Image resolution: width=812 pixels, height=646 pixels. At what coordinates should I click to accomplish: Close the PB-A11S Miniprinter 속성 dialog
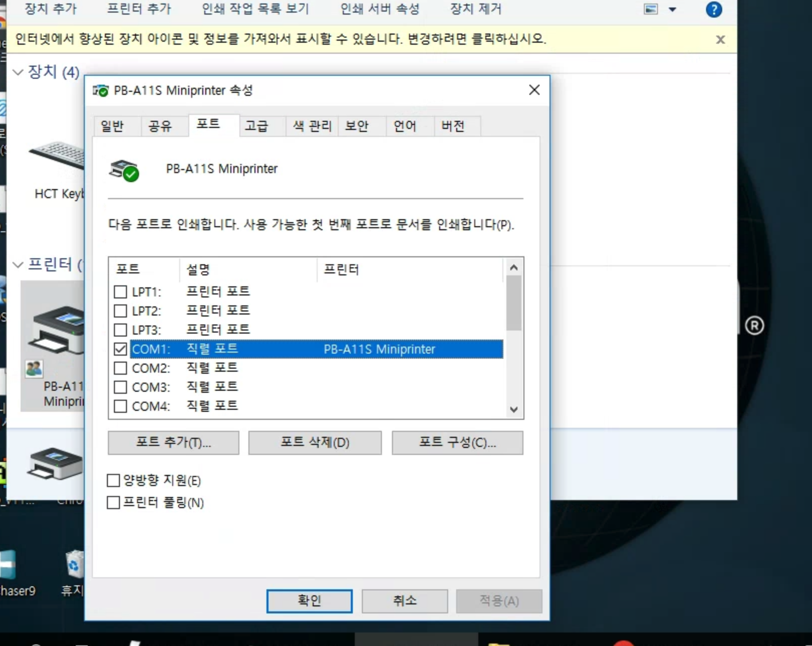pos(534,90)
